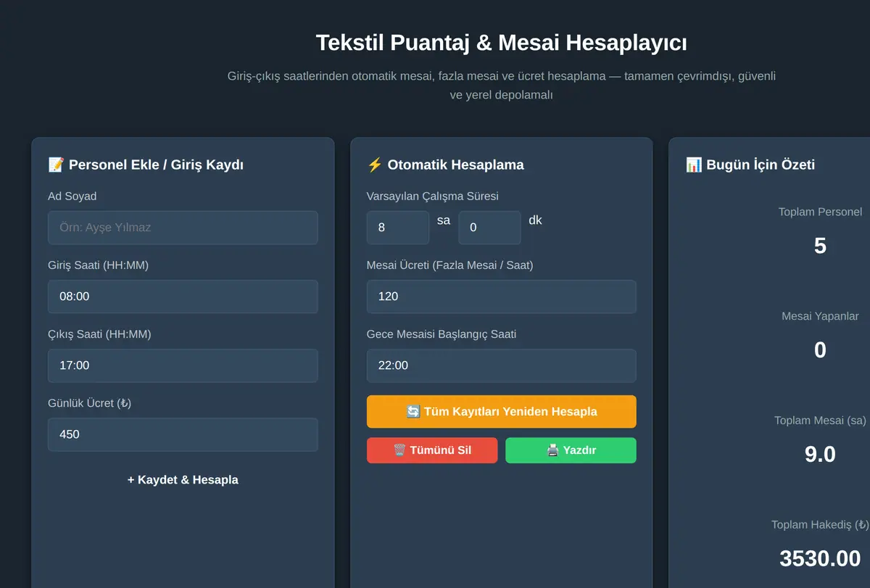Edit the Günlük Ücret field with 450
The image size is (870, 588).
tap(183, 434)
